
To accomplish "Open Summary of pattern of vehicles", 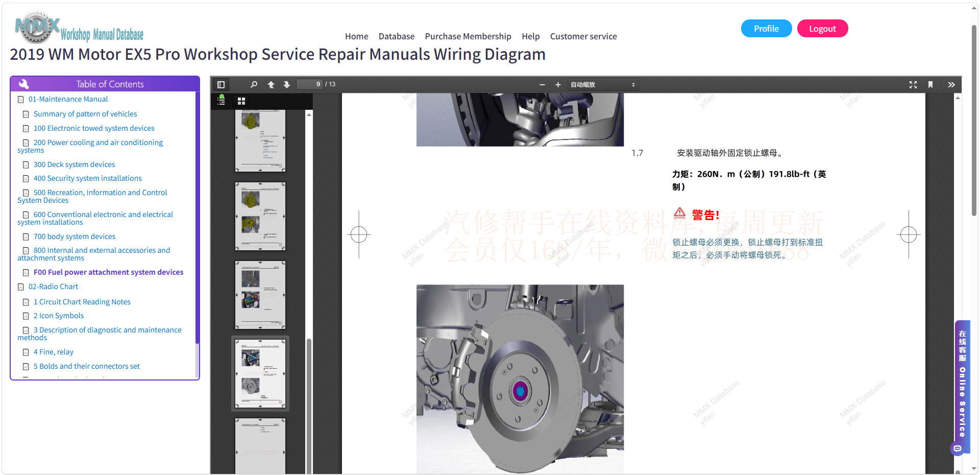I will tap(85, 114).
